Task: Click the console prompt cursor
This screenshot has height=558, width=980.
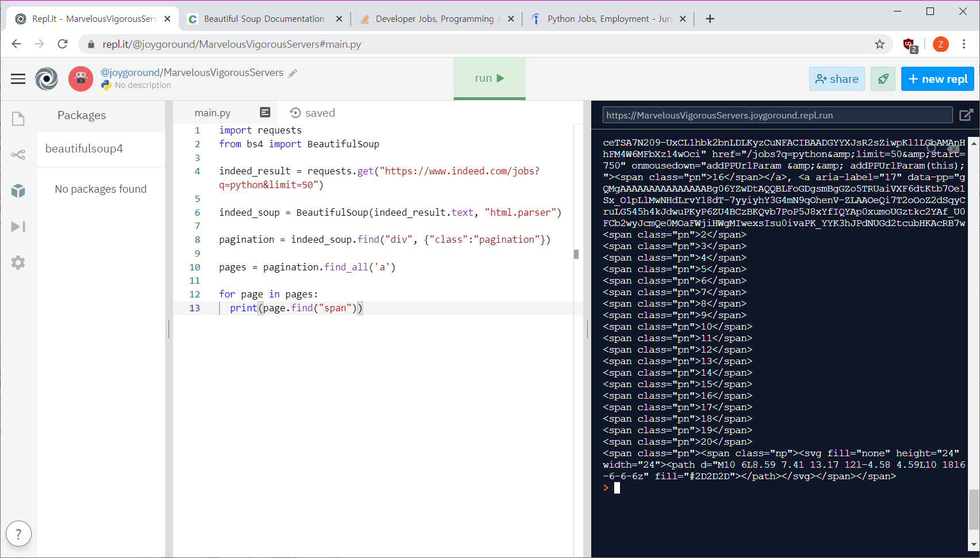Action: [617, 488]
